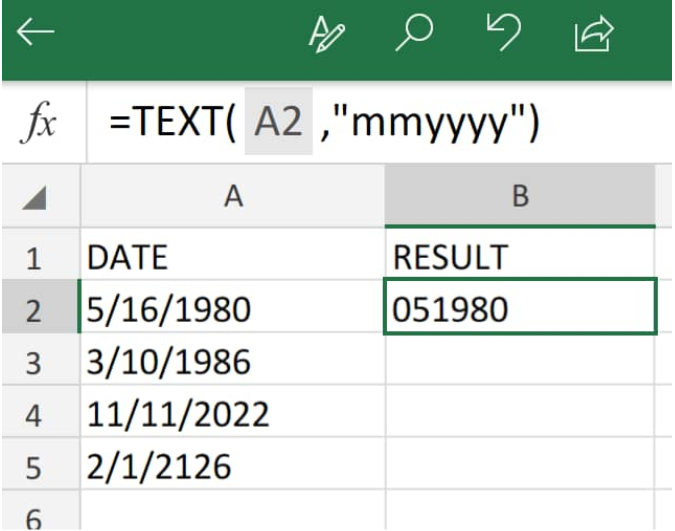675x531 pixels.
Task: Click the DATE header cell
Action: [233, 257]
